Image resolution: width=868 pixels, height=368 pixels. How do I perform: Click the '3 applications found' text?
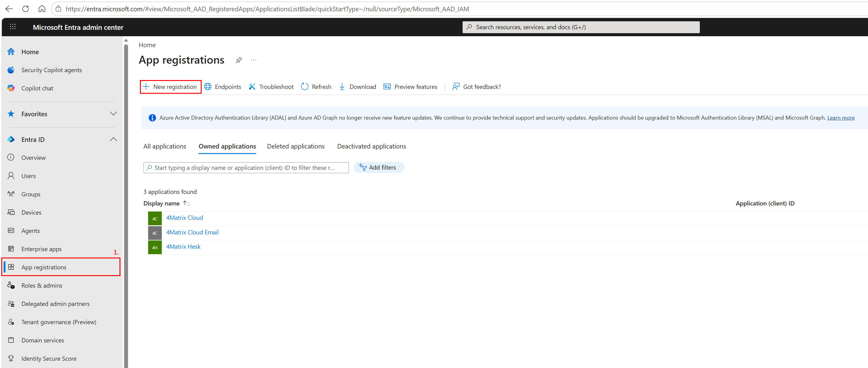coord(170,191)
